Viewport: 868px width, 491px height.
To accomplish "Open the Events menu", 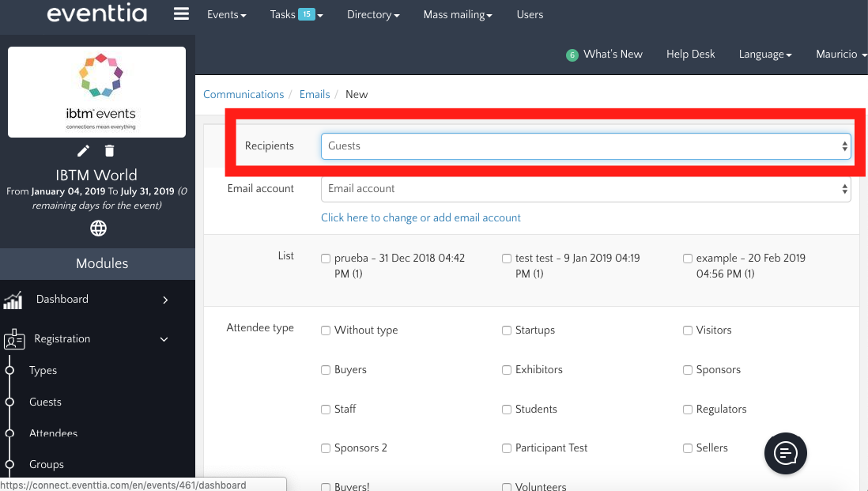I will [227, 14].
